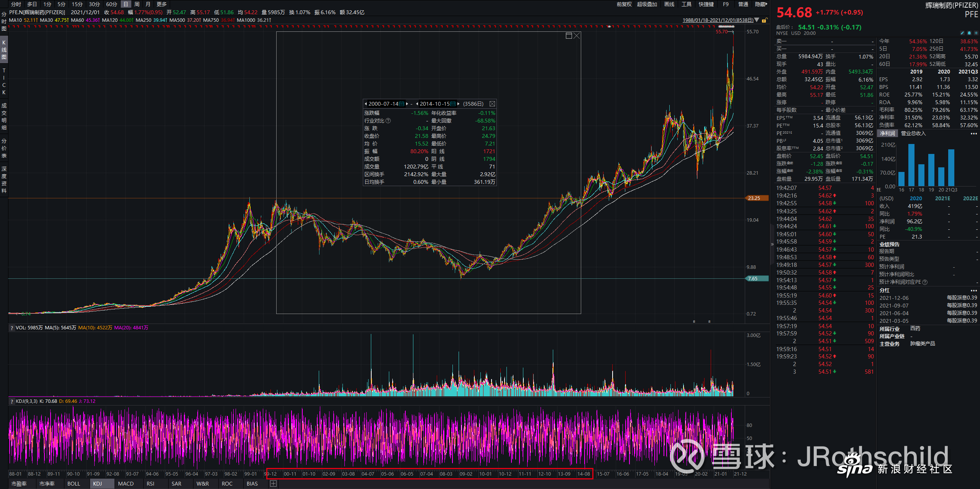Maximize the selected range box
This screenshot has height=489, width=980.
click(x=569, y=36)
